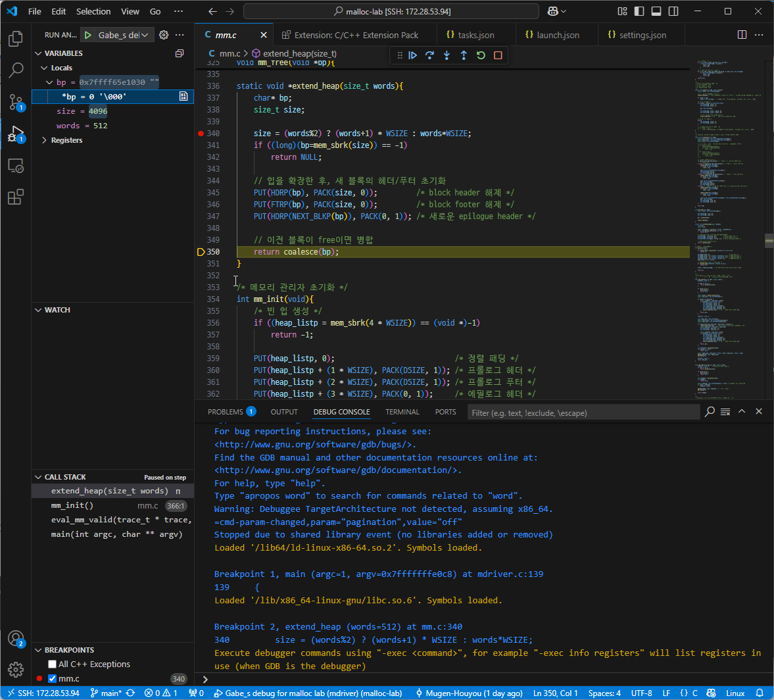Open the Source Control sidebar icon
This screenshot has width=774, height=700.
coord(16,102)
